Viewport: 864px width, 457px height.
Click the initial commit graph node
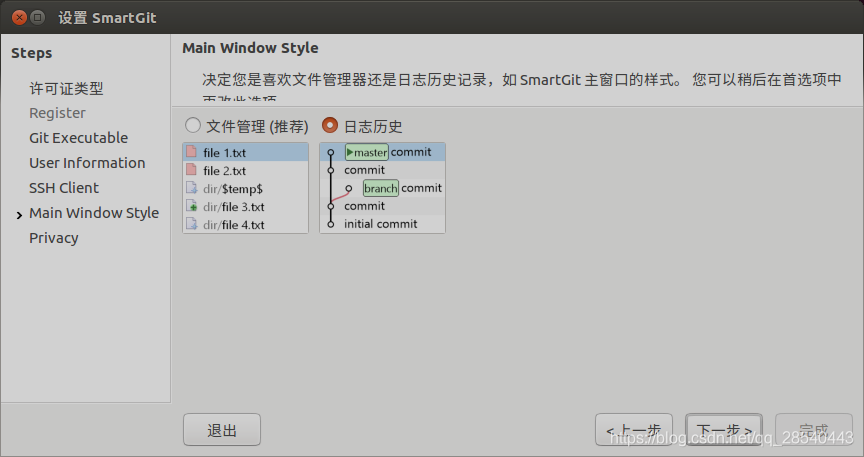(331, 224)
